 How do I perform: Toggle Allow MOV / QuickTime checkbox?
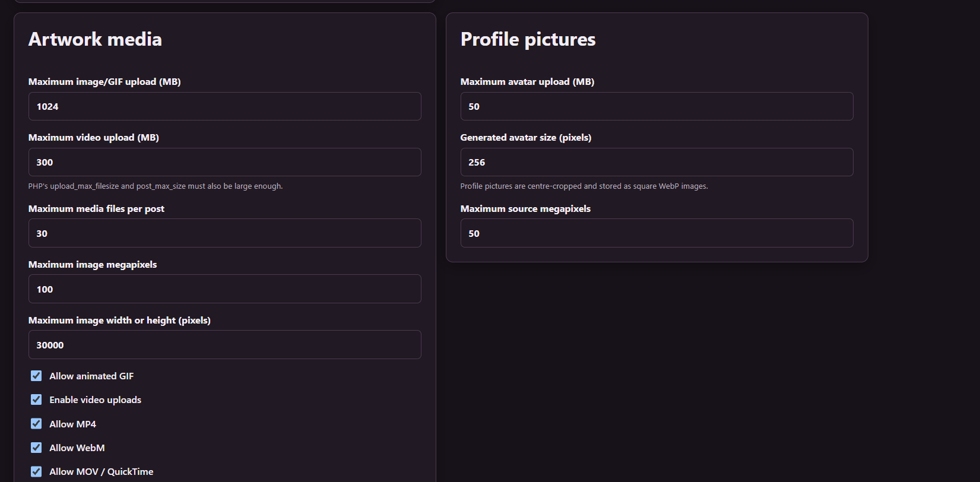point(36,471)
